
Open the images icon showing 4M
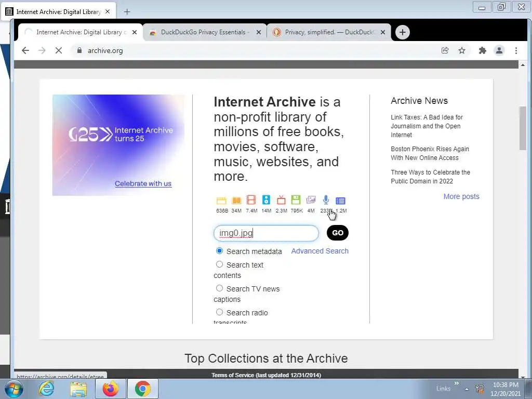point(311,200)
